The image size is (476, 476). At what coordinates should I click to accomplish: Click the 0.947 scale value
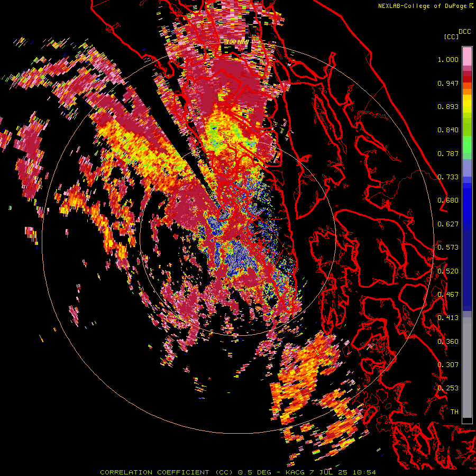[448, 83]
